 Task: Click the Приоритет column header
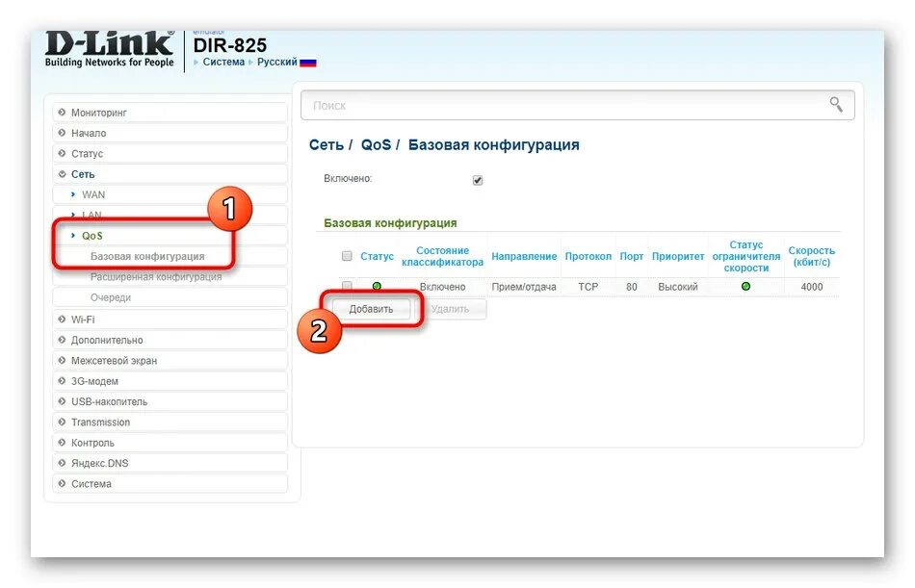[x=677, y=256]
